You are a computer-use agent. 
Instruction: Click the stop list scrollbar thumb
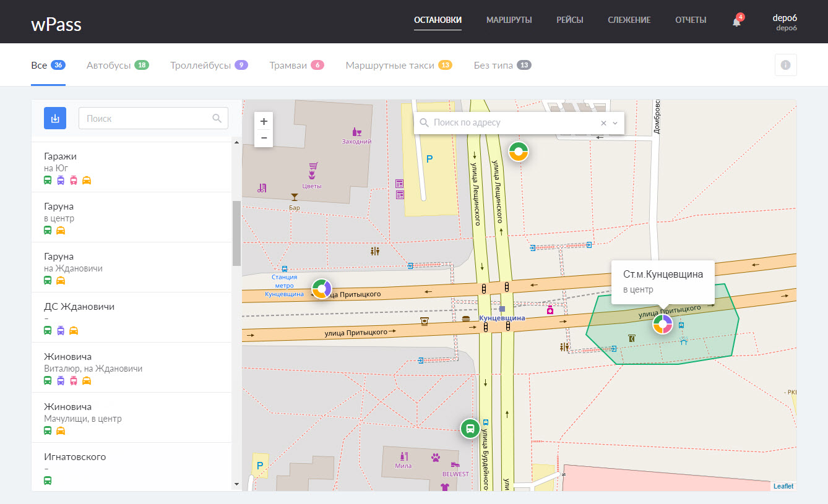click(236, 233)
